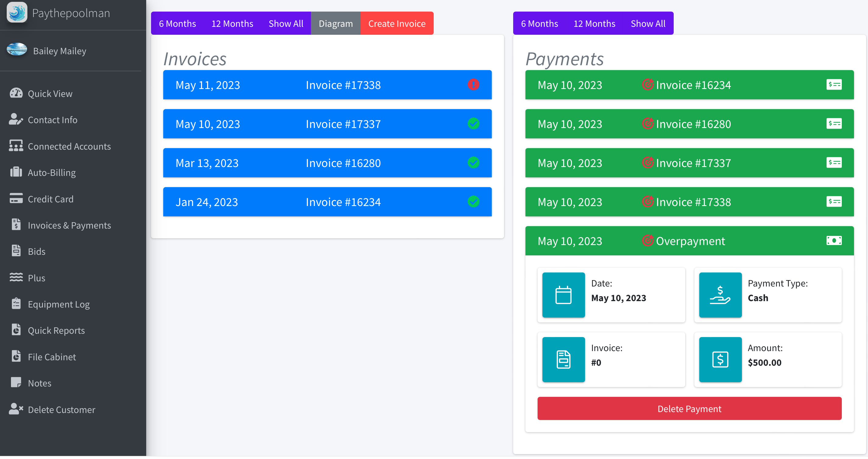
Task: Click the check payment icon on Invoice #16234 payment
Action: (834, 85)
